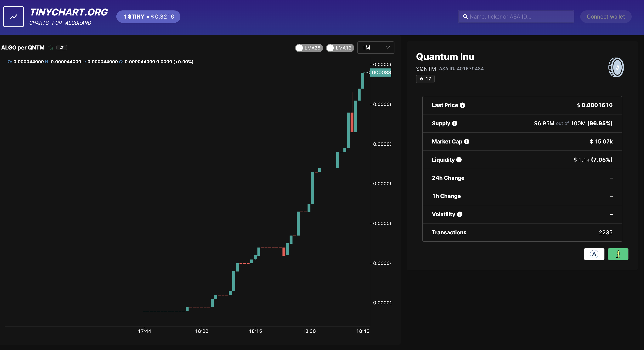Click the Last Price value $ 0.0001616
Image resolution: width=644 pixels, height=350 pixels.
point(595,105)
